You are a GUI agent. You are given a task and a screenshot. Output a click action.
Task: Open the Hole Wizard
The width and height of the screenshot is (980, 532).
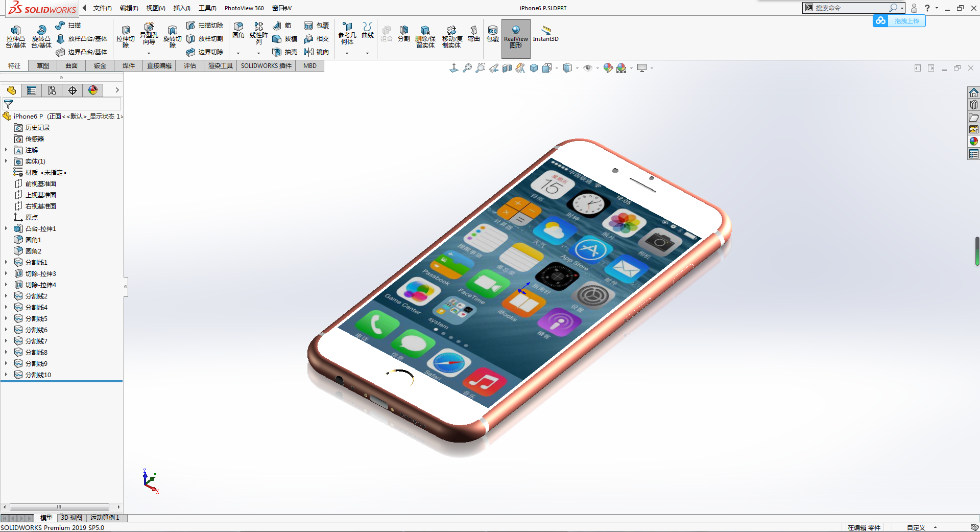pyautogui.click(x=149, y=35)
